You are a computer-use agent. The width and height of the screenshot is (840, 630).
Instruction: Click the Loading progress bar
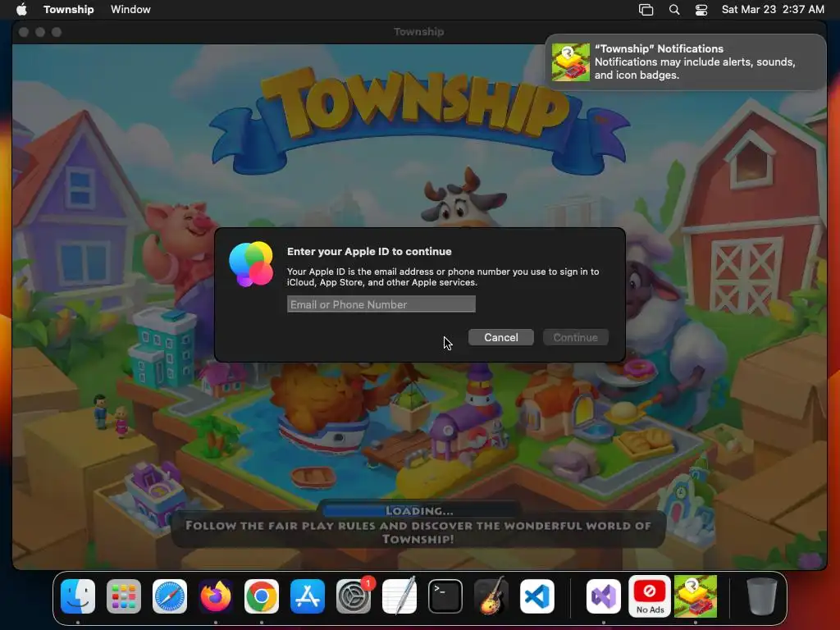(419, 510)
